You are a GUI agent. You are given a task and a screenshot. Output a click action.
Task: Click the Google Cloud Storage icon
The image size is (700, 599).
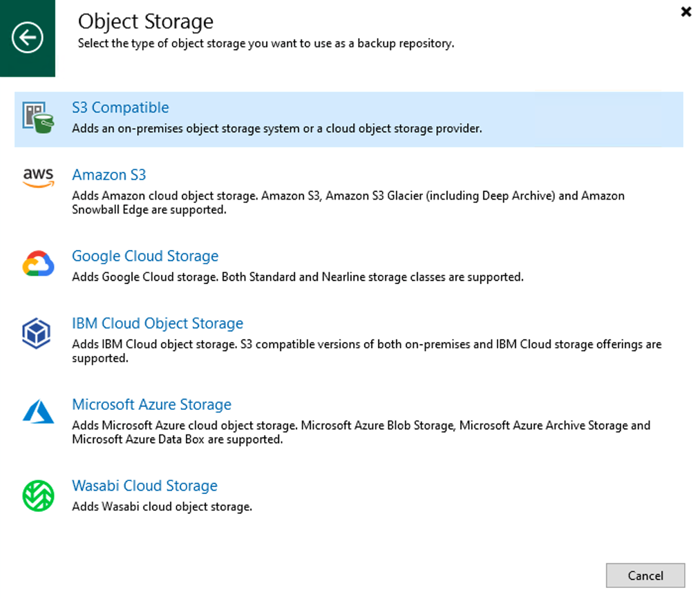37,263
